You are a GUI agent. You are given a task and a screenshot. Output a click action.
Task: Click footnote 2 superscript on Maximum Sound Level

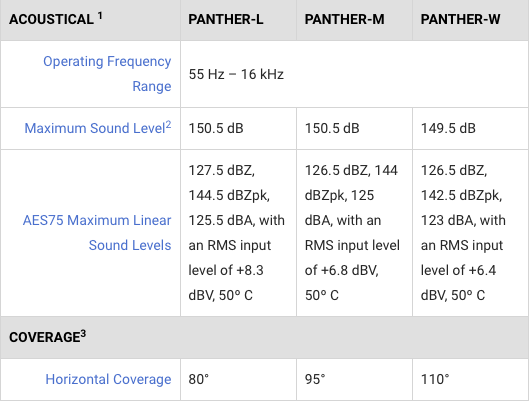[168, 124]
